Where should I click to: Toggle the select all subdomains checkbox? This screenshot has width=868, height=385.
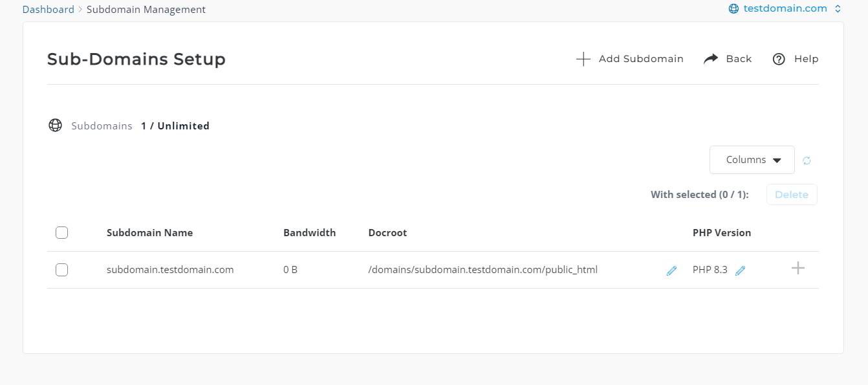point(62,233)
